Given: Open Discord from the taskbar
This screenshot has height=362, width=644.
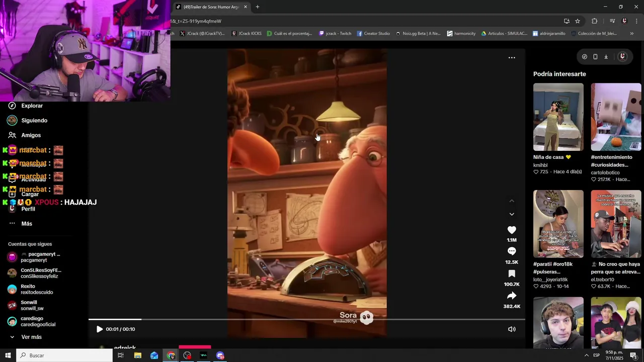Looking at the screenshot, I should click(220, 355).
